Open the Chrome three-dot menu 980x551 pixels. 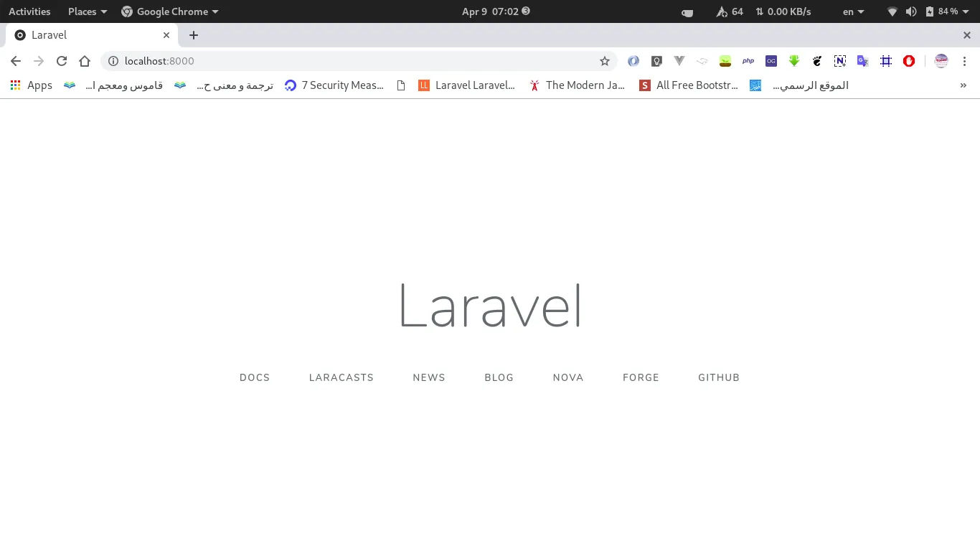click(x=964, y=61)
